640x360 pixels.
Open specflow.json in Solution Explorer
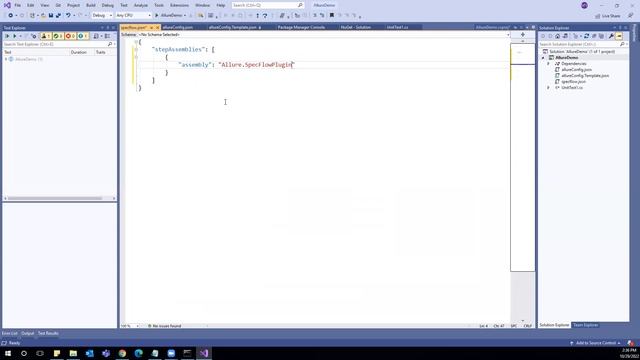[573, 82]
